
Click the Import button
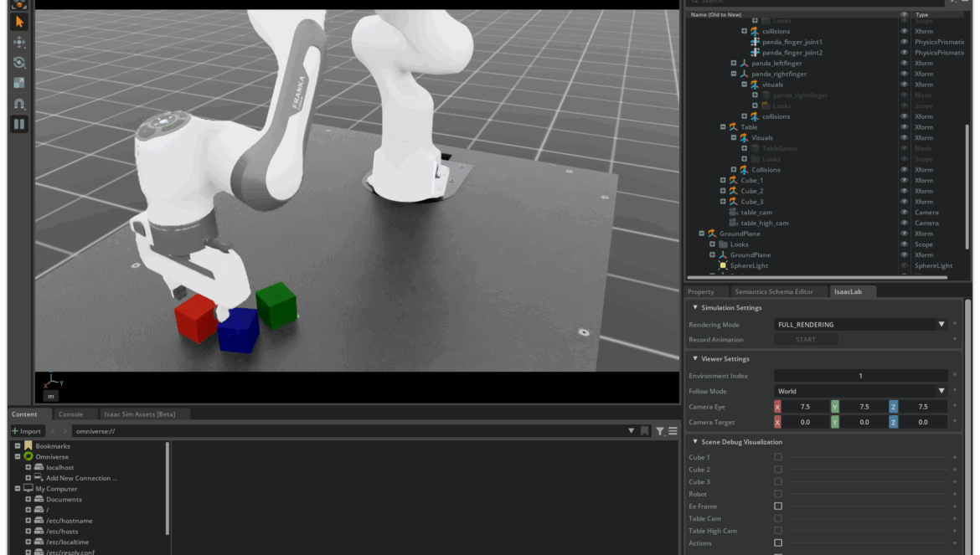(27, 431)
